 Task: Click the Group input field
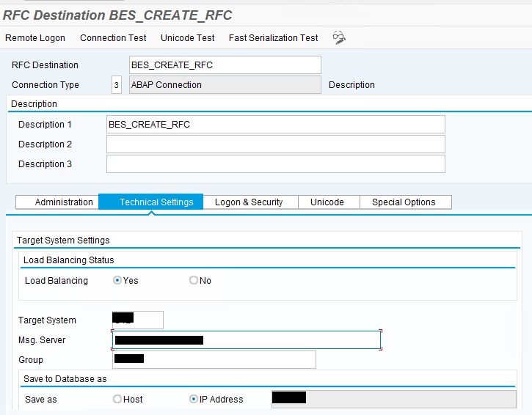coord(214,360)
